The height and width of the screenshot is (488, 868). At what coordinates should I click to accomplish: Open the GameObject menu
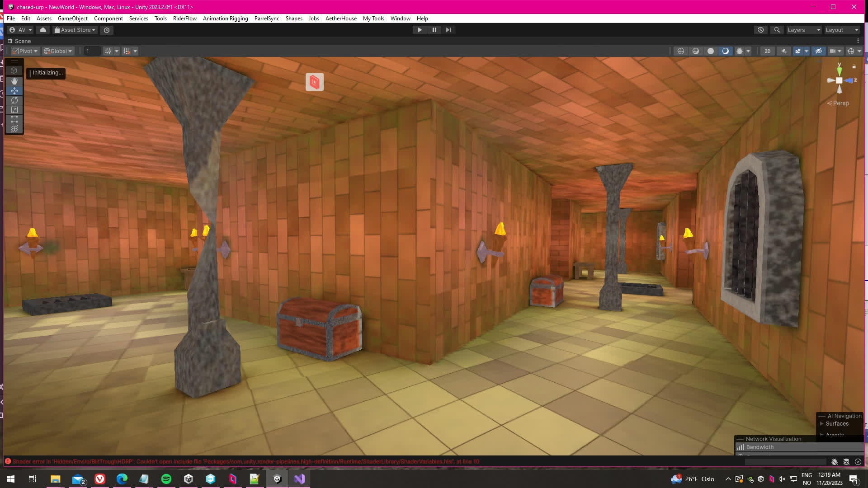(72, 19)
